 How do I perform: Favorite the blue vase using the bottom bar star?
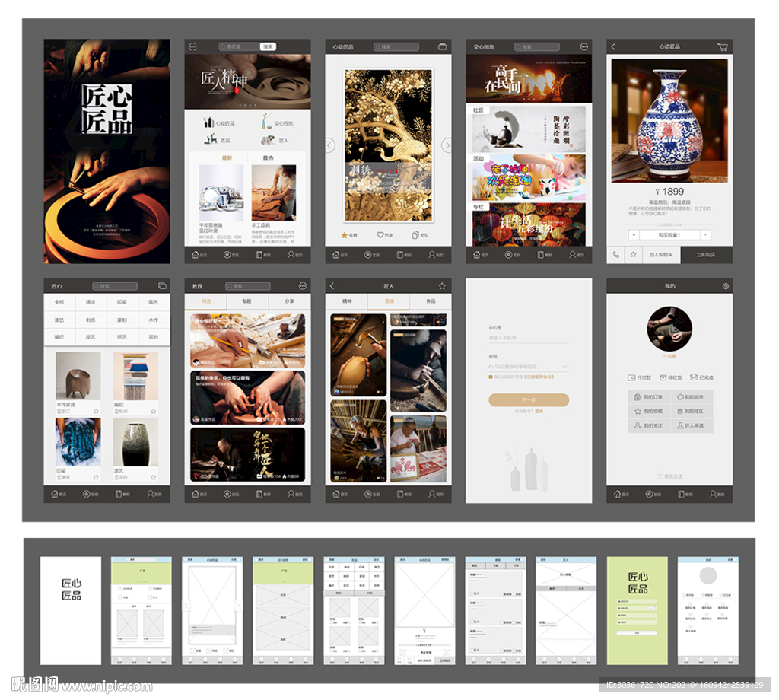tap(634, 254)
